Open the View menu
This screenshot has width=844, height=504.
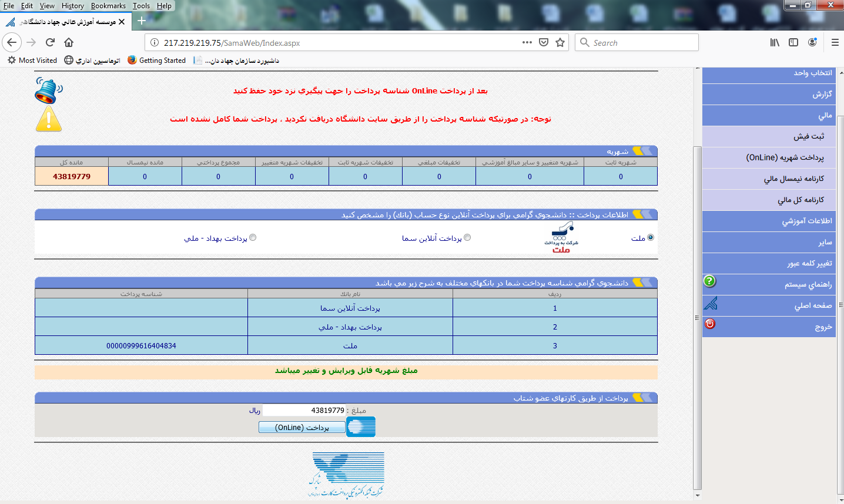coord(47,5)
